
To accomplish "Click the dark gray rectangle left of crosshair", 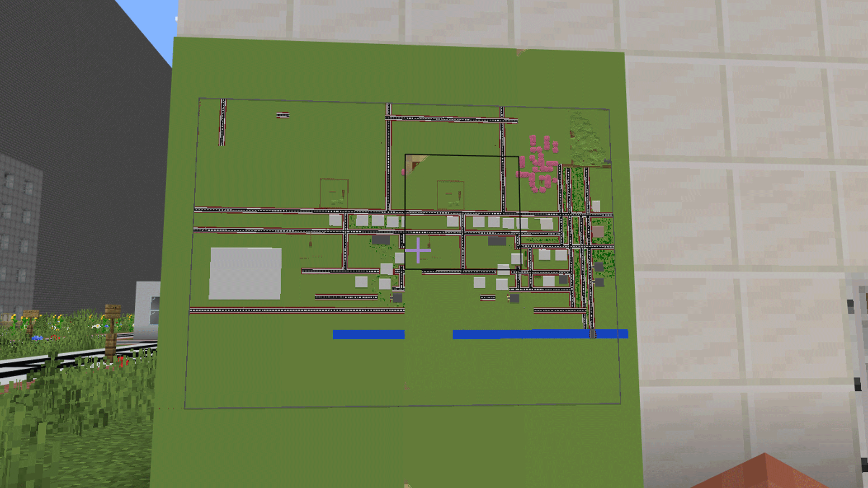I will [381, 240].
